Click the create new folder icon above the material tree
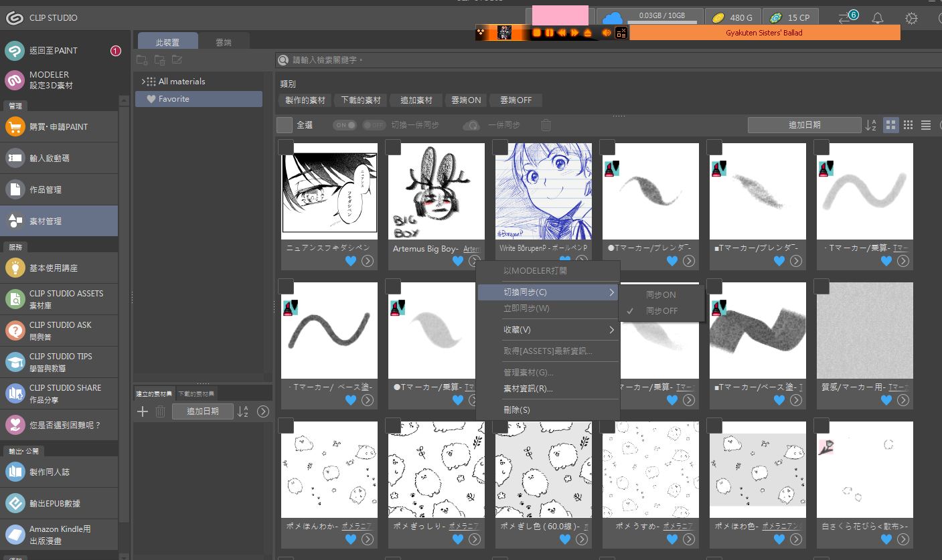The image size is (942, 560). (142, 60)
